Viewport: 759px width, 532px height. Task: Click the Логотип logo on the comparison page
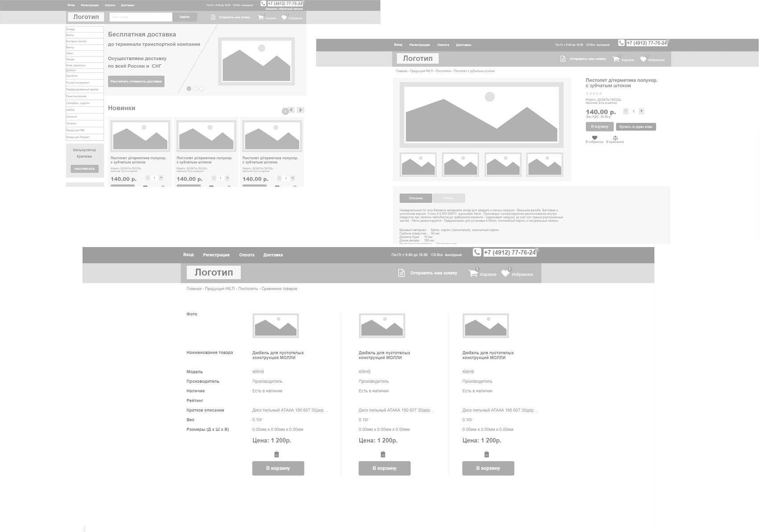pyautogui.click(x=214, y=272)
